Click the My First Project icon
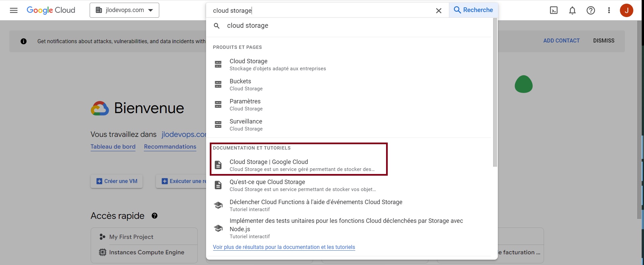 click(103, 237)
